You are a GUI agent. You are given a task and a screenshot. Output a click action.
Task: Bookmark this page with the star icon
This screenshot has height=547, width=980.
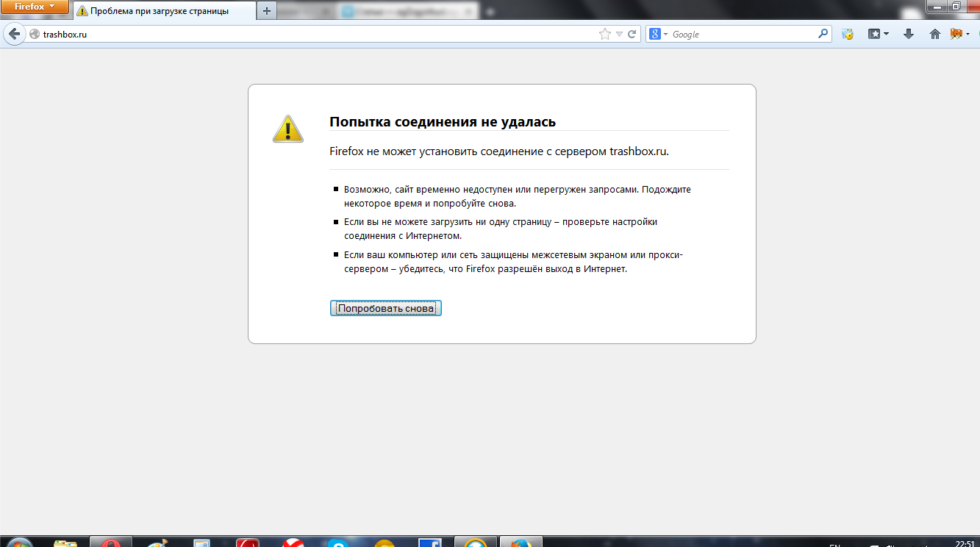[x=604, y=34]
